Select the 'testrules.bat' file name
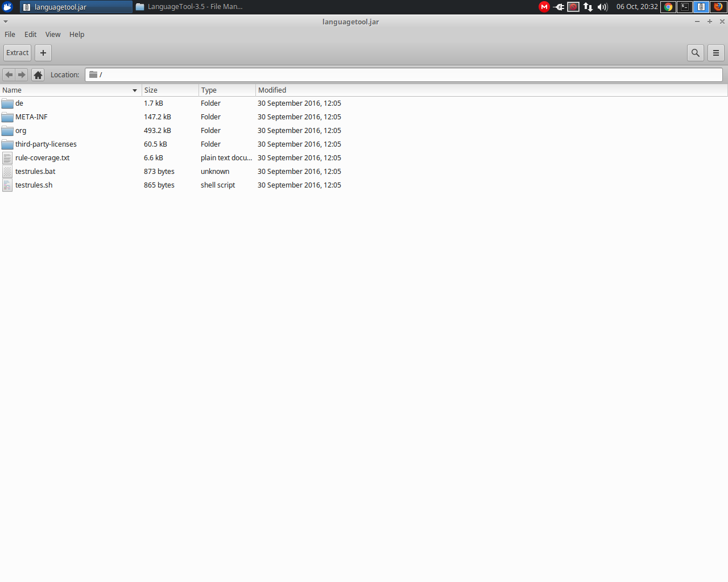 point(35,172)
